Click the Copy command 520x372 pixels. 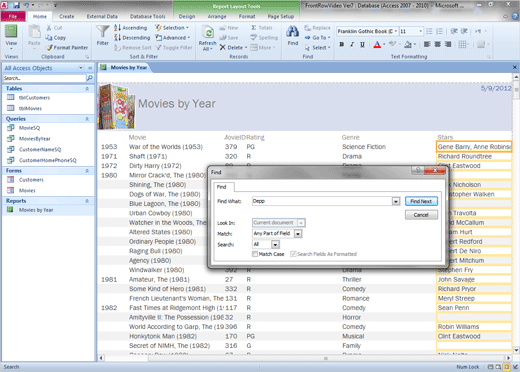56,38
